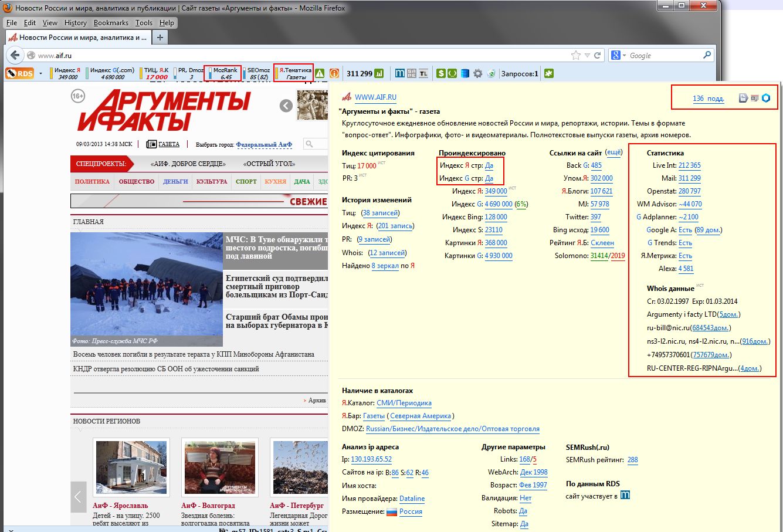The image size is (783, 532).
Task: Open the dropdown arrow beside RDS logo
Action: (x=40, y=74)
